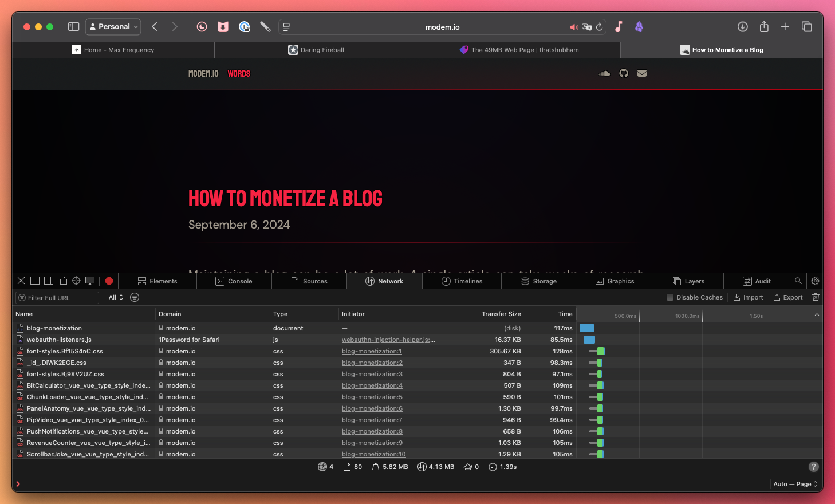
Task: Clear network items with trash icon
Action: 816,297
